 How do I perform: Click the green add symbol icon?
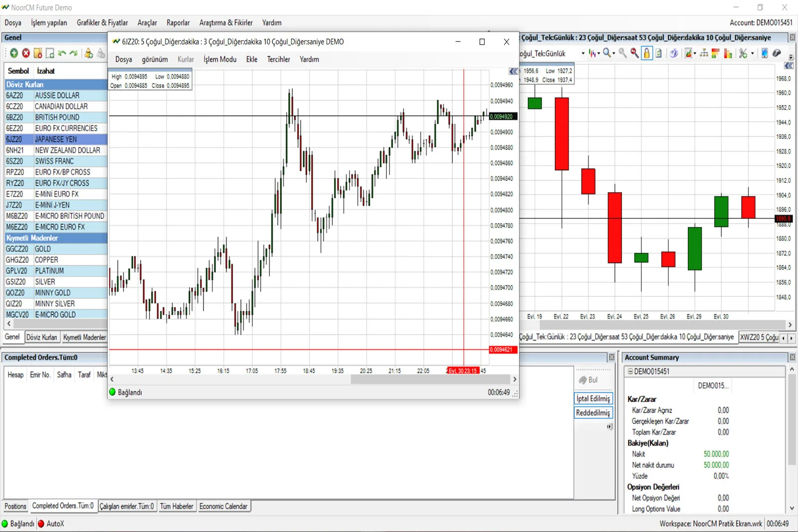pyautogui.click(x=14, y=53)
